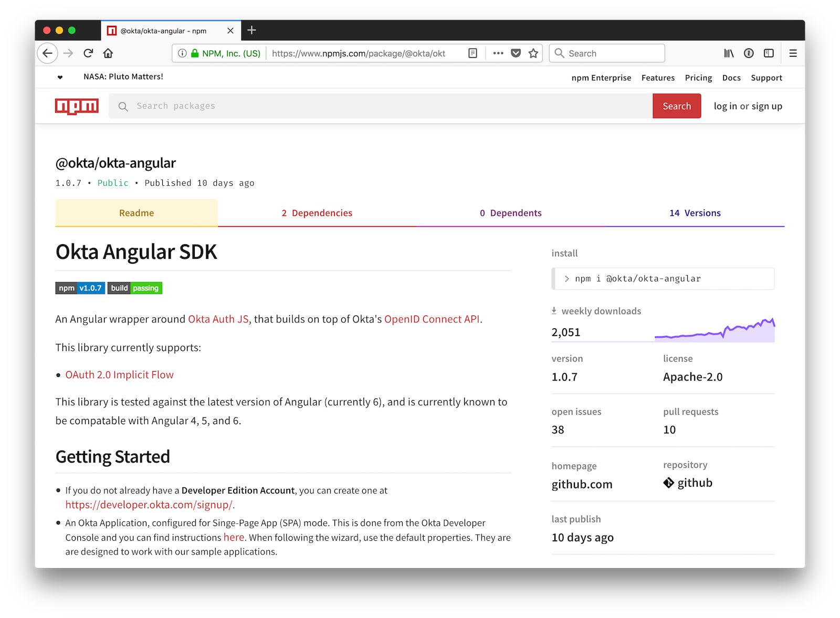Open a new browser tab with plus
Image resolution: width=840 pixels, height=618 pixels.
pyautogui.click(x=251, y=30)
